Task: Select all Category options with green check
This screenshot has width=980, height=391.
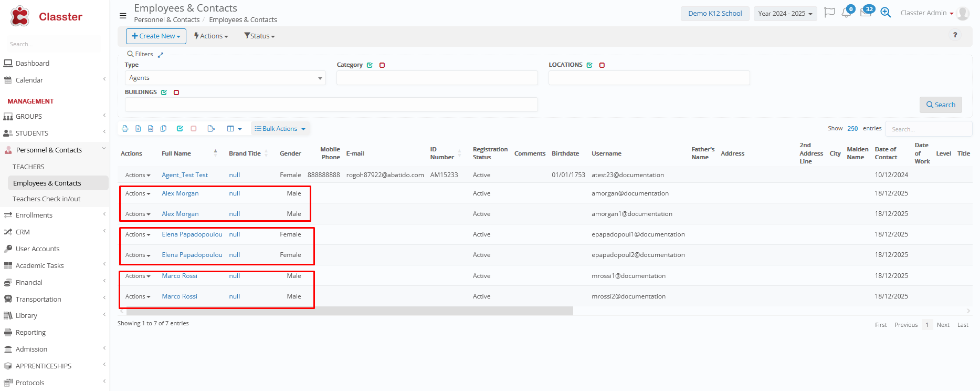Action: pos(370,65)
